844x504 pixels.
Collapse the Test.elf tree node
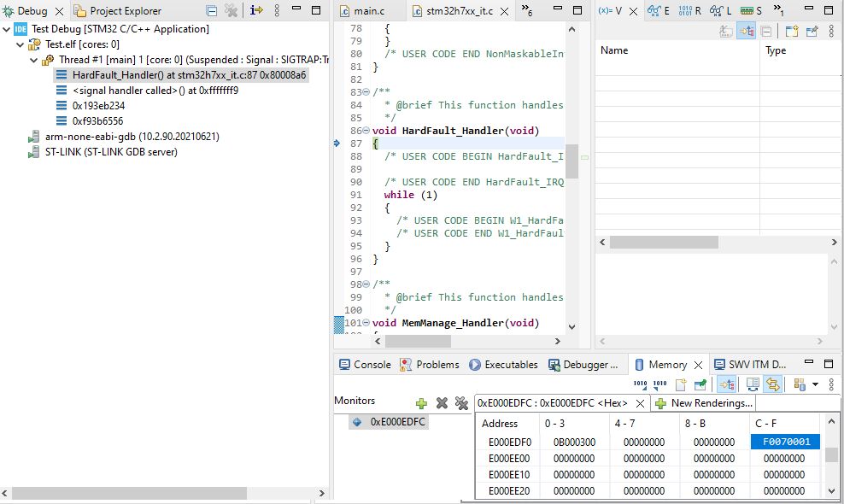[x=21, y=44]
